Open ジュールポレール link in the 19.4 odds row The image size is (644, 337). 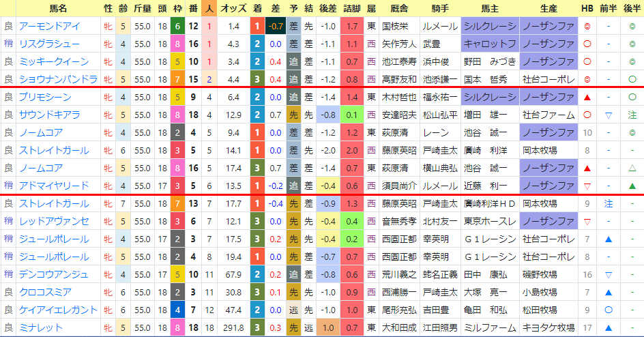pos(54,257)
